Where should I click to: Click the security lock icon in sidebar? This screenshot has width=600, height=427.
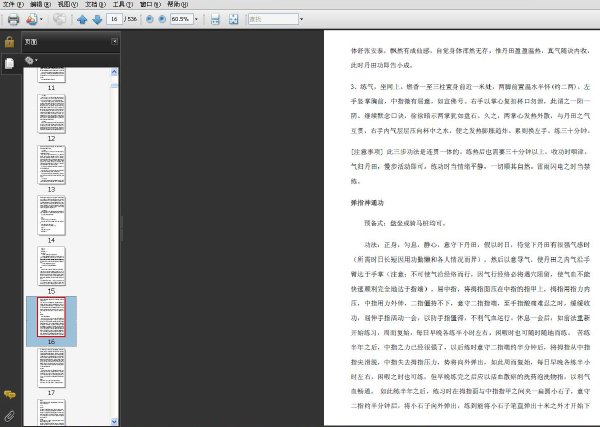pyautogui.click(x=10, y=42)
